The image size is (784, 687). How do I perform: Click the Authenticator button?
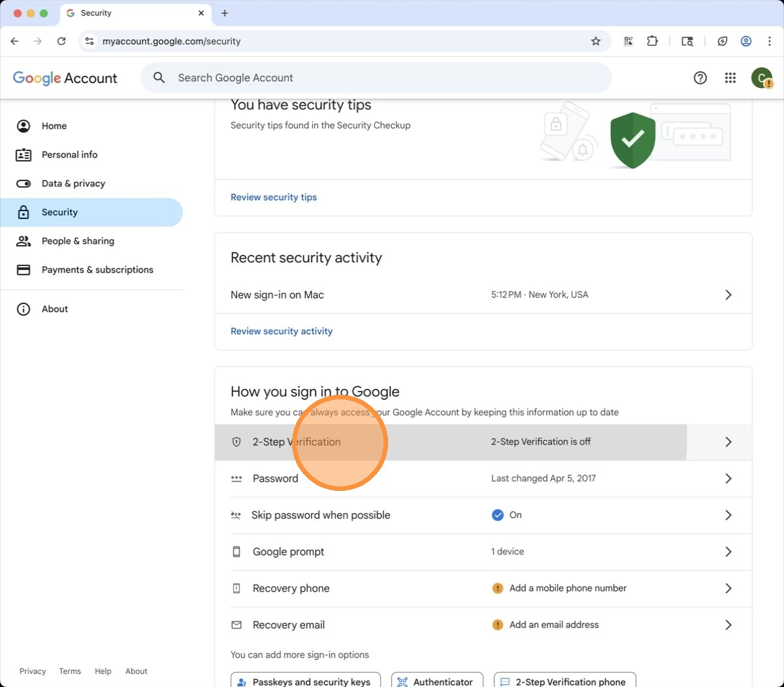437,680
